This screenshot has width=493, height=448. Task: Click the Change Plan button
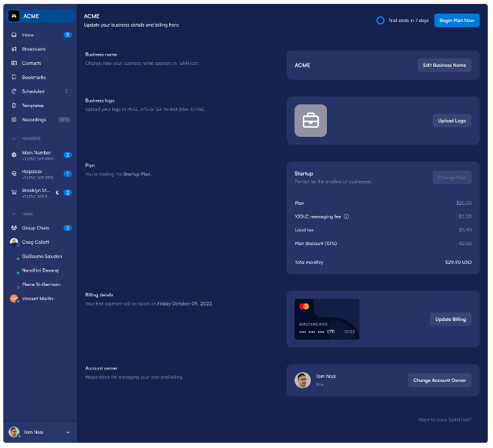(x=452, y=178)
